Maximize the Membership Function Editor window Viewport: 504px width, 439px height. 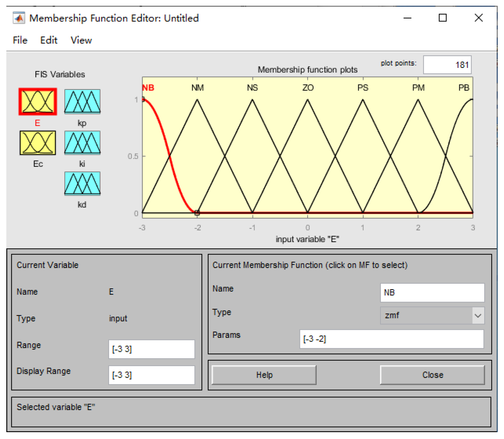pyautogui.click(x=442, y=18)
